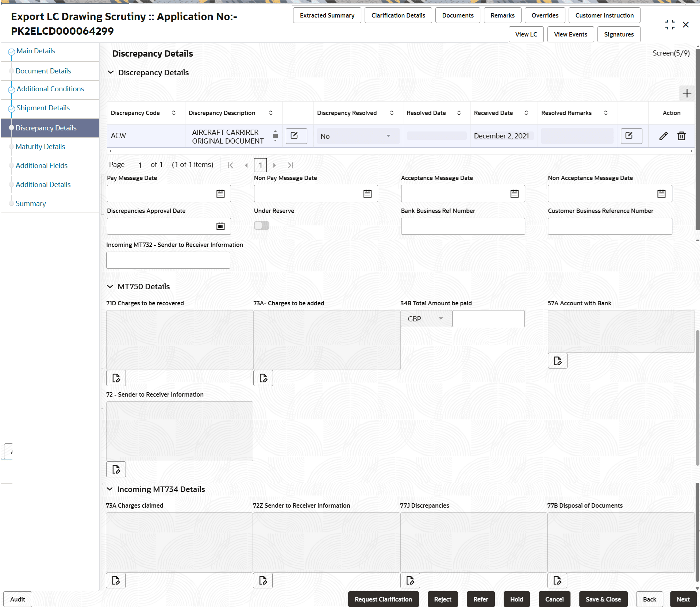Image resolution: width=700 pixels, height=607 pixels.
Task: Enable the Under Reserve toggle
Action: (x=261, y=225)
